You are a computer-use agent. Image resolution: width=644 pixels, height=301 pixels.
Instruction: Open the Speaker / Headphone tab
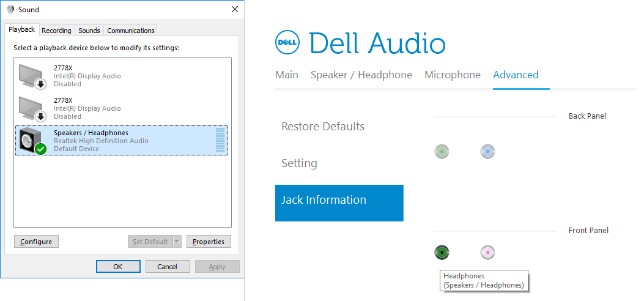[x=361, y=75]
